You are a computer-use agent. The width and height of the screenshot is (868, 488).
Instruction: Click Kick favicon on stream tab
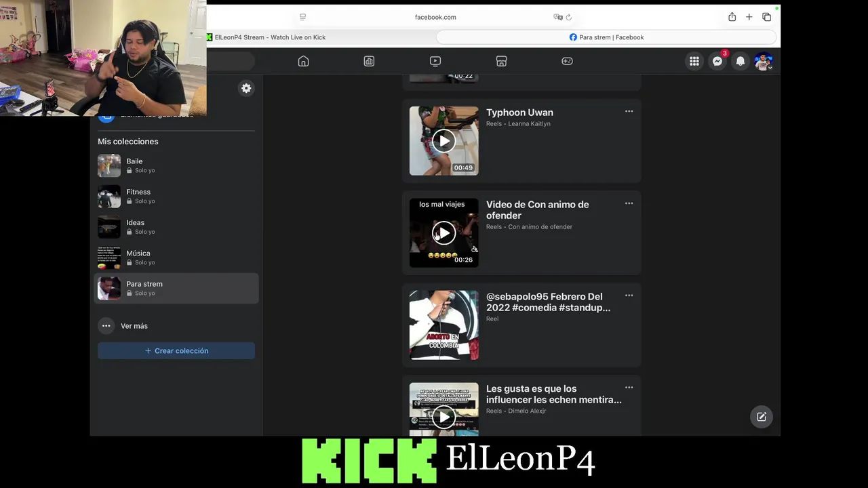point(210,37)
